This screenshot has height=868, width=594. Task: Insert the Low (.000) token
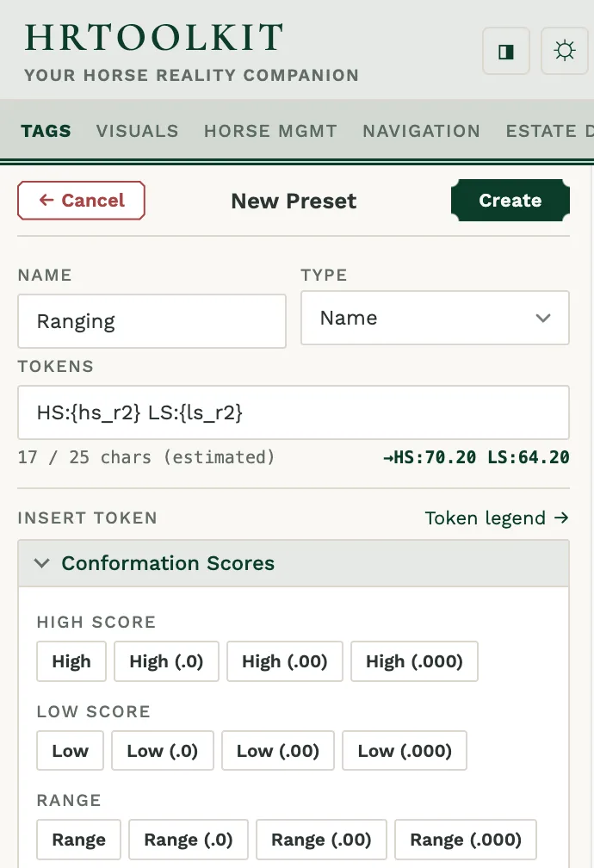coord(405,751)
